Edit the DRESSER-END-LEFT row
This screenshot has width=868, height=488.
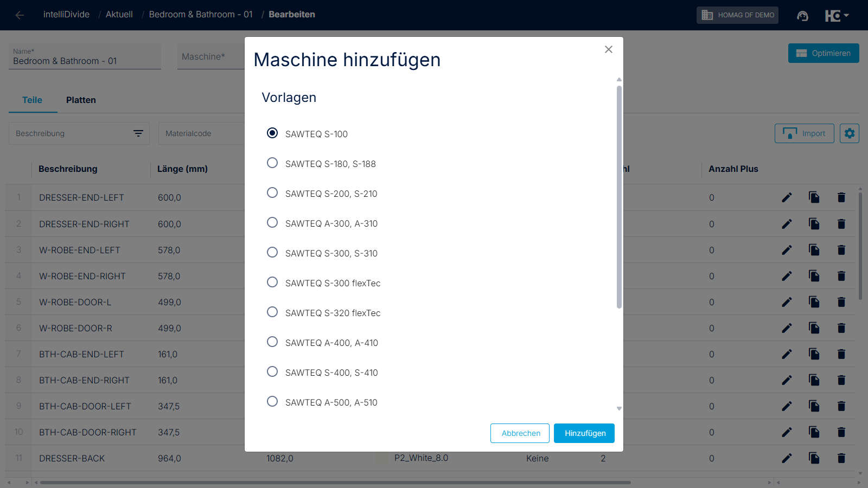pyautogui.click(x=787, y=197)
